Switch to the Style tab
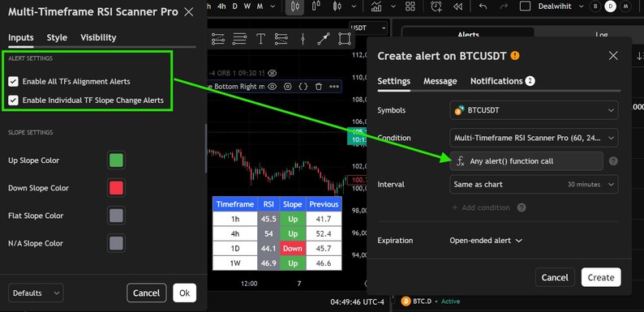The height and width of the screenshot is (312, 644). pyautogui.click(x=57, y=37)
